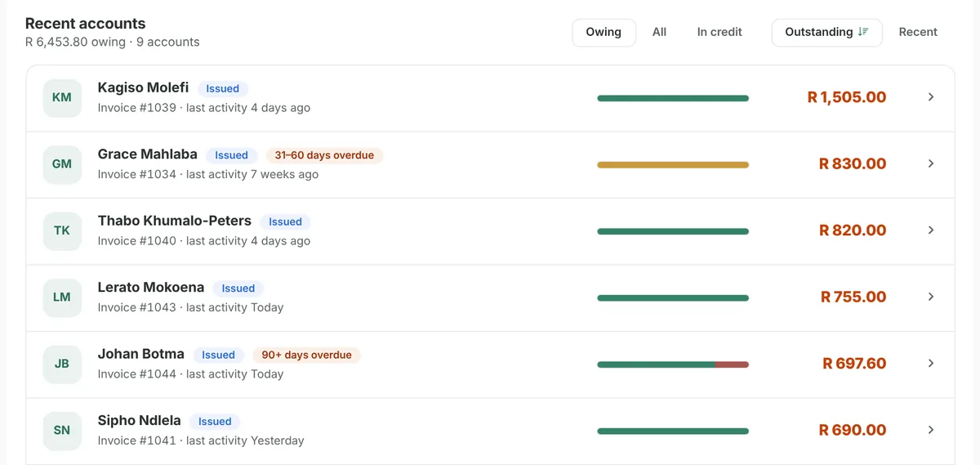Screen dimensions: 980x465
Task: Switch to the All filter tab
Action: tap(659, 32)
